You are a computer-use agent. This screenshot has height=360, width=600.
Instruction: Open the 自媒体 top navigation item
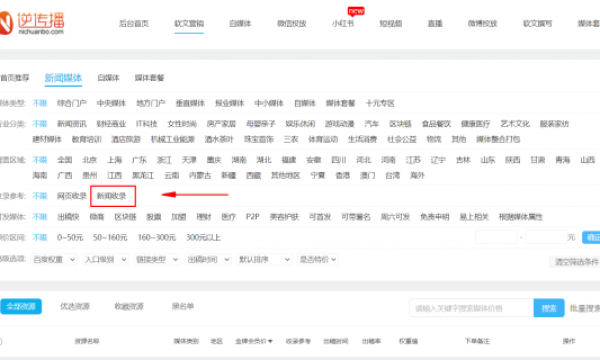240,23
